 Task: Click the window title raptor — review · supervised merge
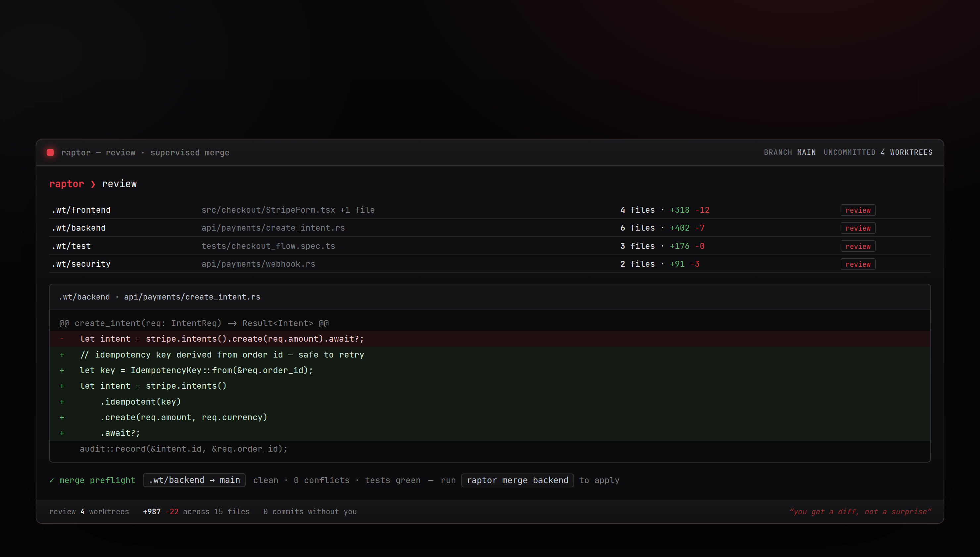145,153
